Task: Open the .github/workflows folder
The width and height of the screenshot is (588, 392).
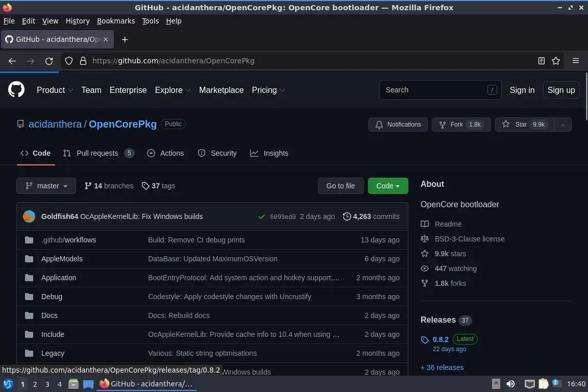Action: tap(68, 240)
